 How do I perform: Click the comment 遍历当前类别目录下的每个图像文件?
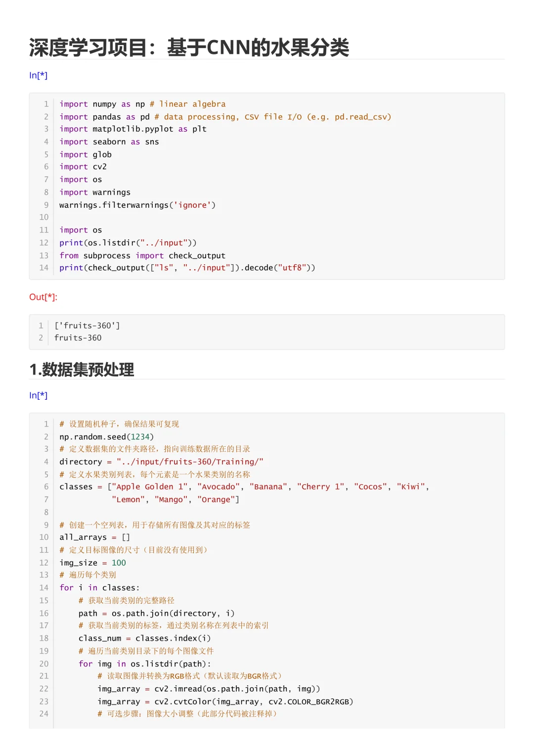pyautogui.click(x=146, y=651)
